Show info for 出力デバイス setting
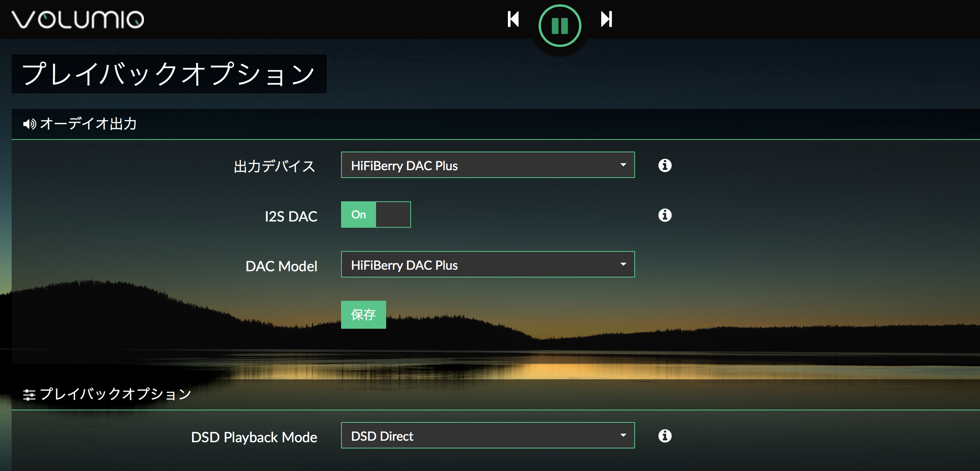 coord(665,165)
